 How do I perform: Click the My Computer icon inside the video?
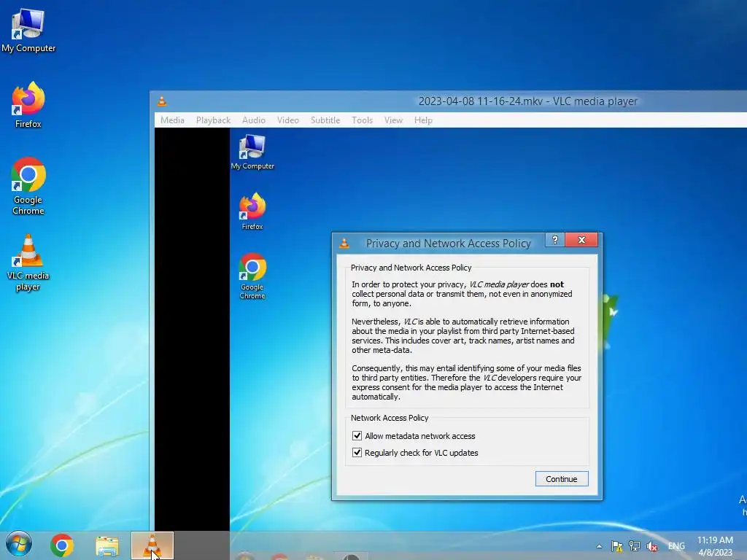pos(252,152)
